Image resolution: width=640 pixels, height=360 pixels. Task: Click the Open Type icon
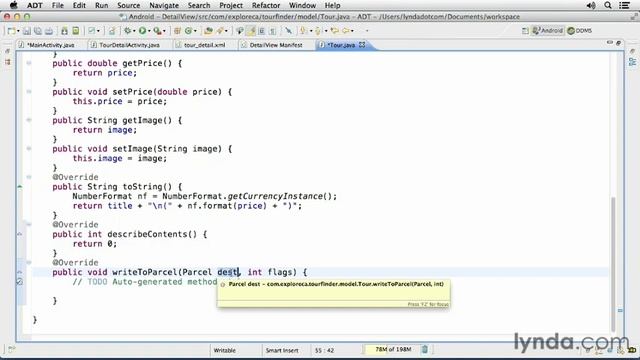pyautogui.click(x=208, y=31)
